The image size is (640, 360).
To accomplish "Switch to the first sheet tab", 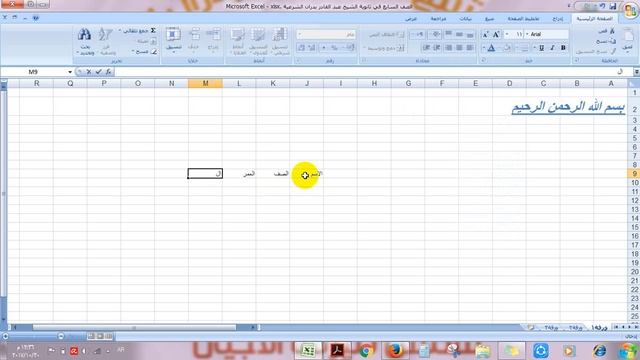I will [x=599, y=327].
